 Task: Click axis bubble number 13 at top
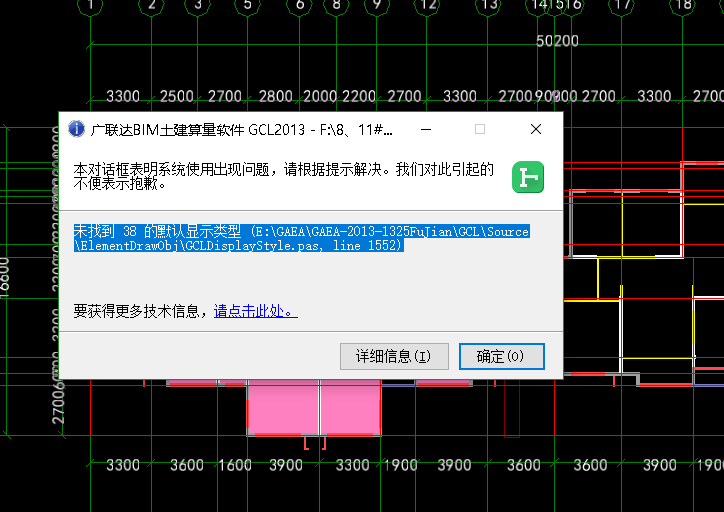(x=488, y=5)
